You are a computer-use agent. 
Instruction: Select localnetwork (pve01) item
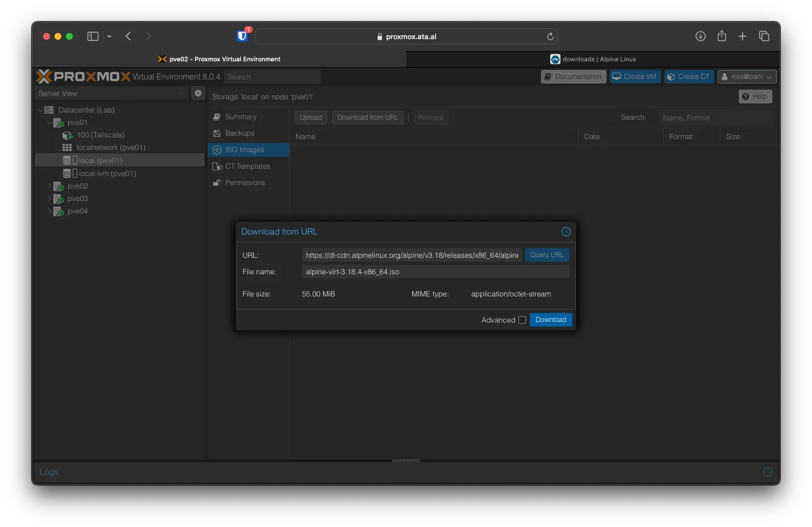pyautogui.click(x=111, y=148)
